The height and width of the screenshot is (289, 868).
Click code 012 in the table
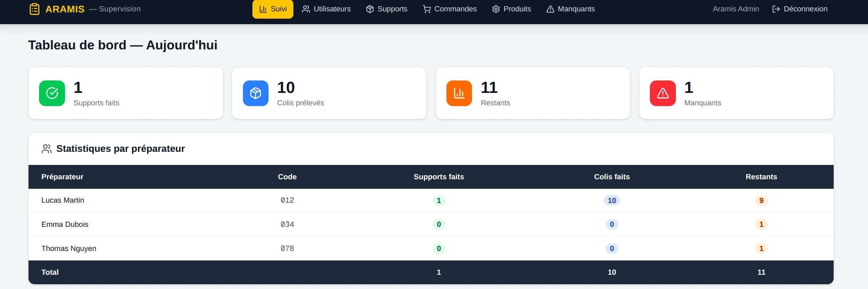click(x=287, y=200)
